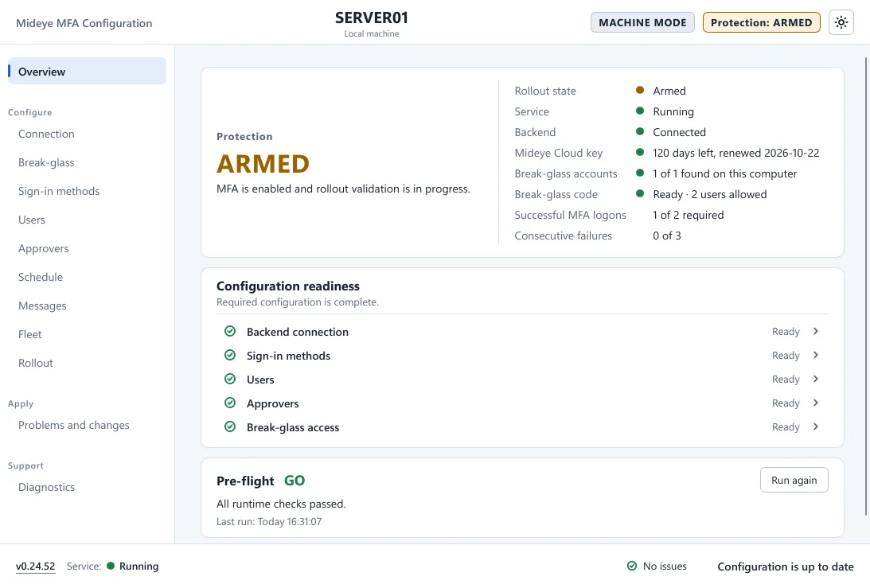Image resolution: width=870 pixels, height=588 pixels.
Task: Click the '120 days left, renewed 2026-10-22' value
Action: pos(735,153)
